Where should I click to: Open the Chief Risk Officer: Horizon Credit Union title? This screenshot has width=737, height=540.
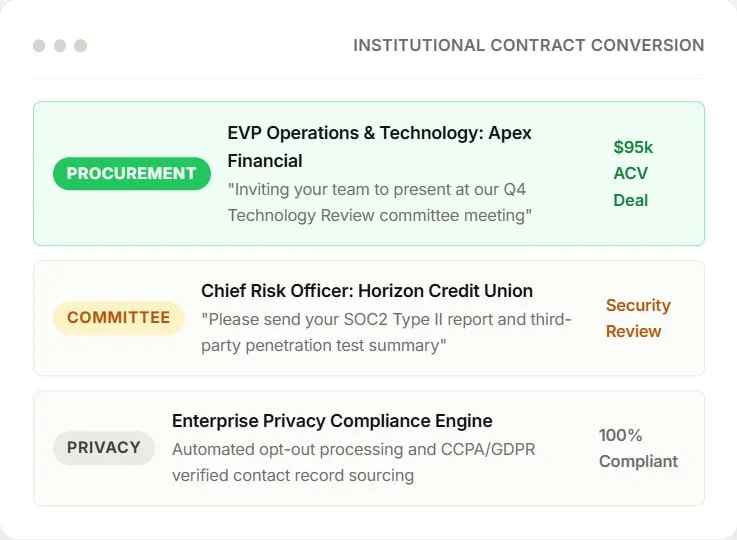click(367, 291)
